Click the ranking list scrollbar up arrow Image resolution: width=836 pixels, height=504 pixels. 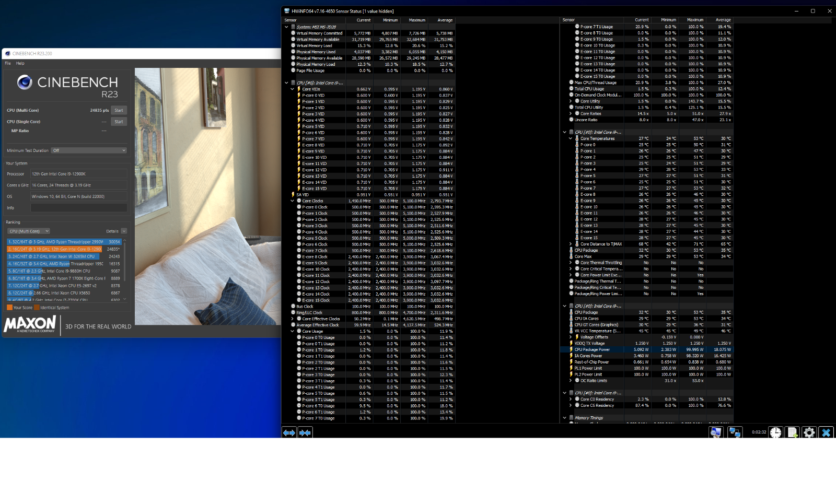[124, 241]
